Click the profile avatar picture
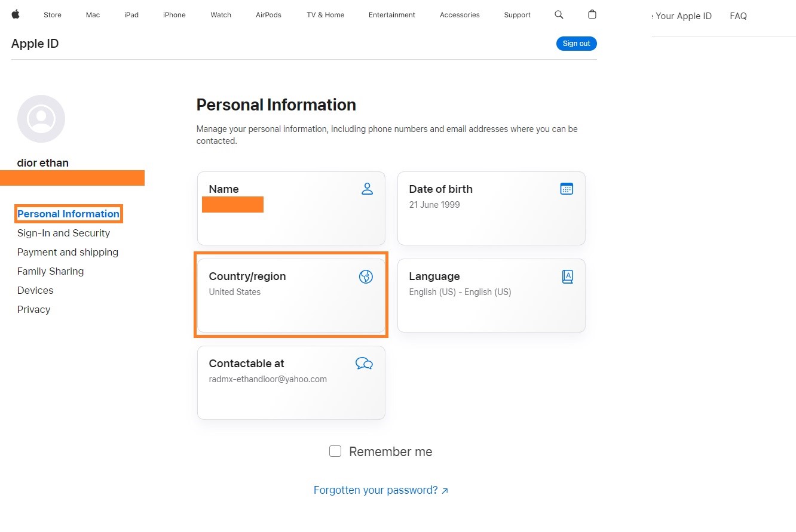This screenshot has width=796, height=532. [41, 119]
